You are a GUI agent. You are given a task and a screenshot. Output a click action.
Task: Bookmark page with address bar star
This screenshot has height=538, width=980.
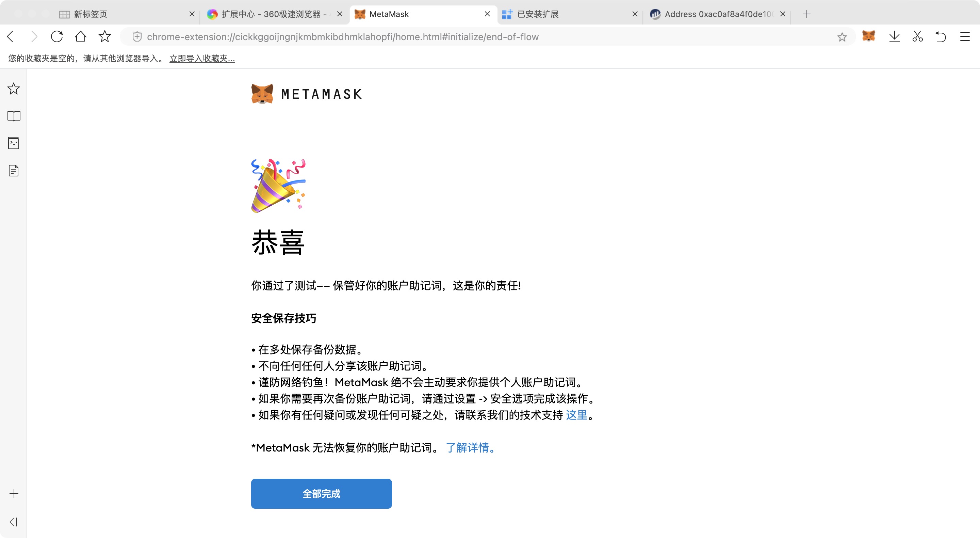[842, 37]
